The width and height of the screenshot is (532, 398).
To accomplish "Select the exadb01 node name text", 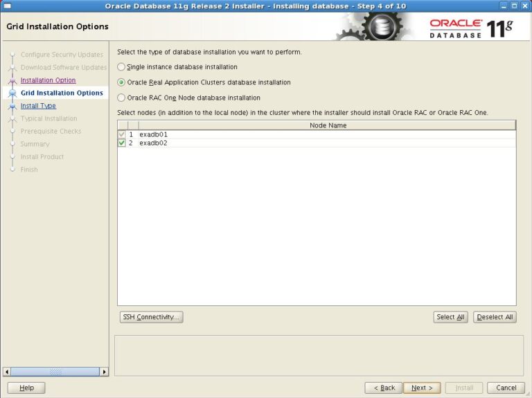I will 153,134.
